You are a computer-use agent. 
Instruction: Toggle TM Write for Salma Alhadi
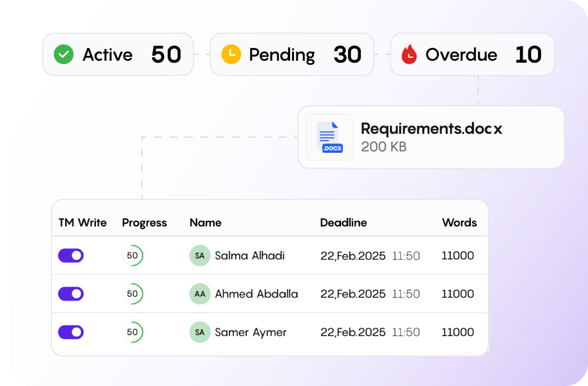coord(71,255)
